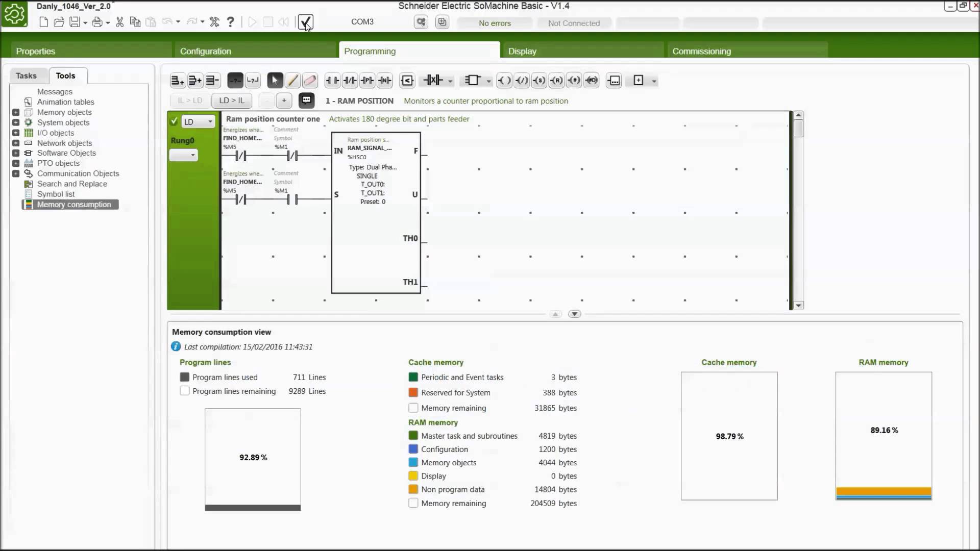Click the ladder editor scroll down arrow

(799, 305)
